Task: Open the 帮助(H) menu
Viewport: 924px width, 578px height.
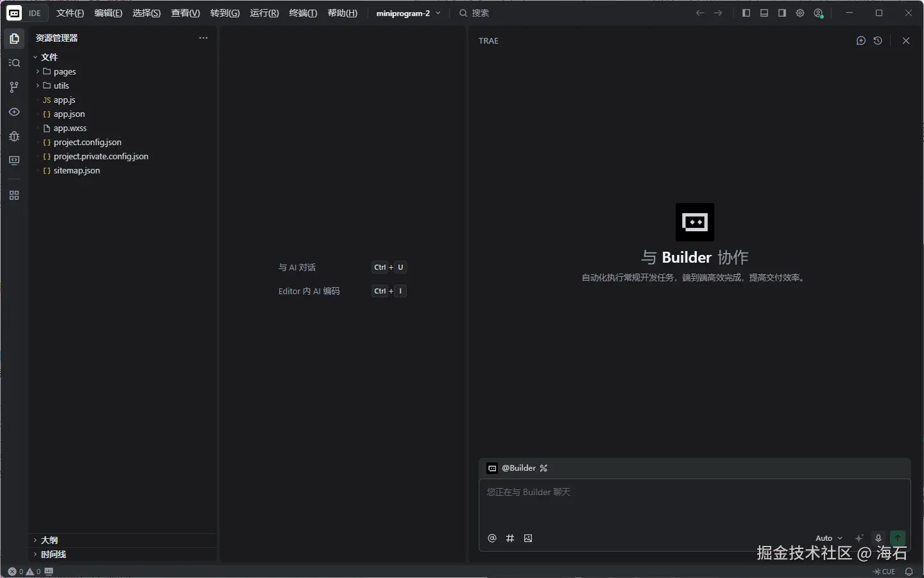Action: coord(342,13)
